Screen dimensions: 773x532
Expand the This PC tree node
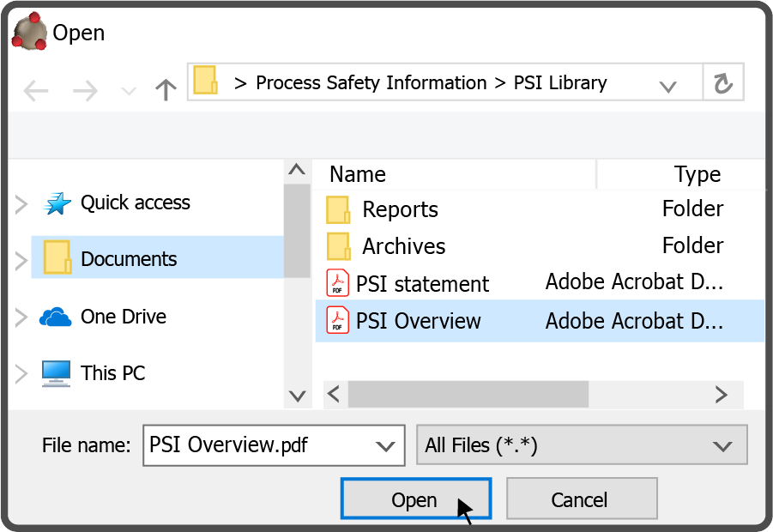point(21,373)
